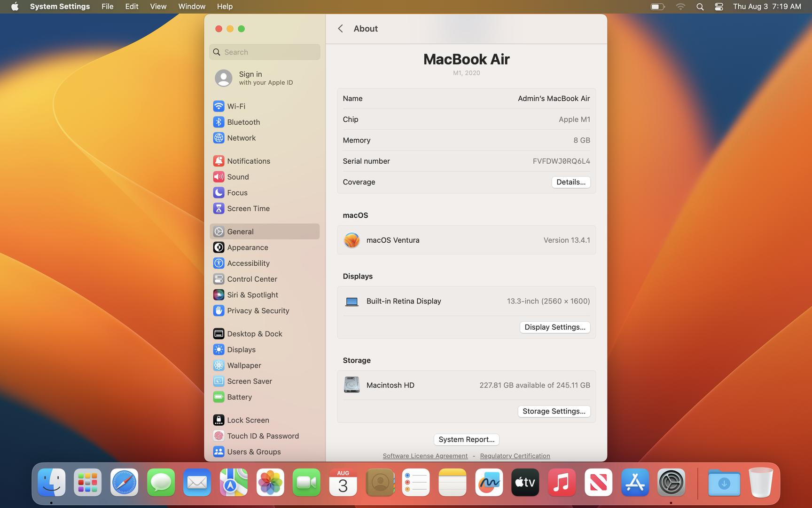Go back using the About back arrow
Image resolution: width=812 pixels, height=508 pixels.
(340, 29)
